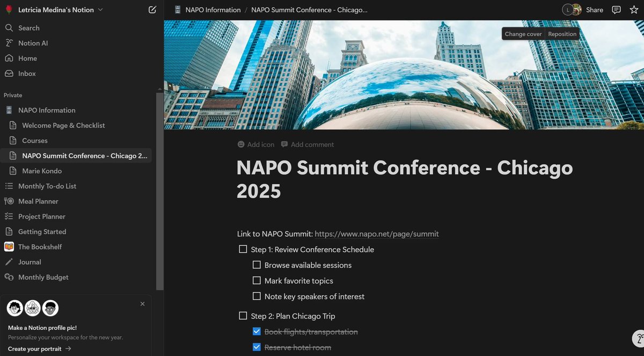The height and width of the screenshot is (356, 644).
Task: Click the Marie Kondo document icon
Action: [x=13, y=171]
